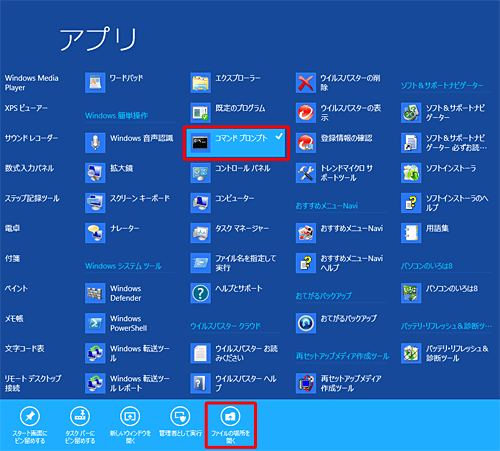Open ウイルスバスター お読みください document icon
Screen dimensions: 500x451
[x=201, y=353]
